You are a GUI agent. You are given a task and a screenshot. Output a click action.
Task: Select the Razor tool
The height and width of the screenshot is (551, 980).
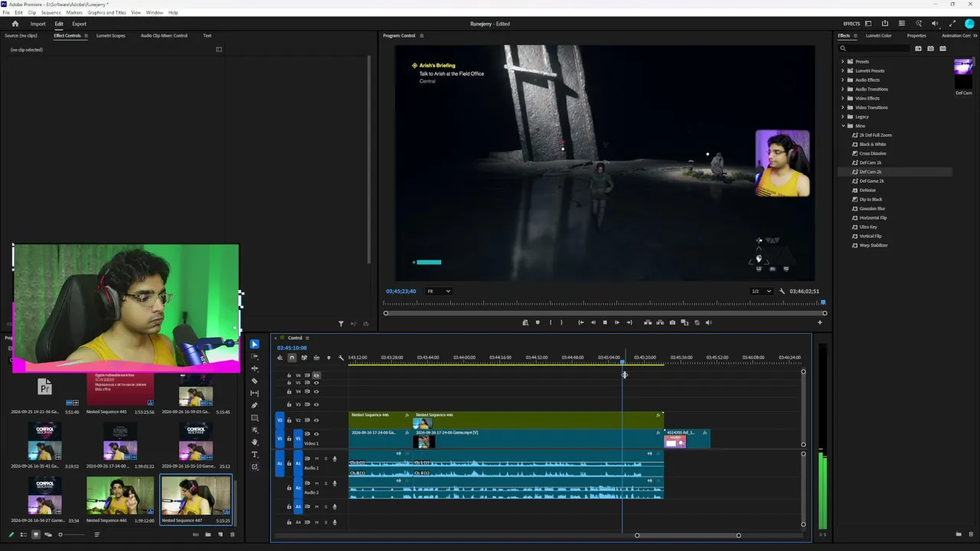coord(255,380)
